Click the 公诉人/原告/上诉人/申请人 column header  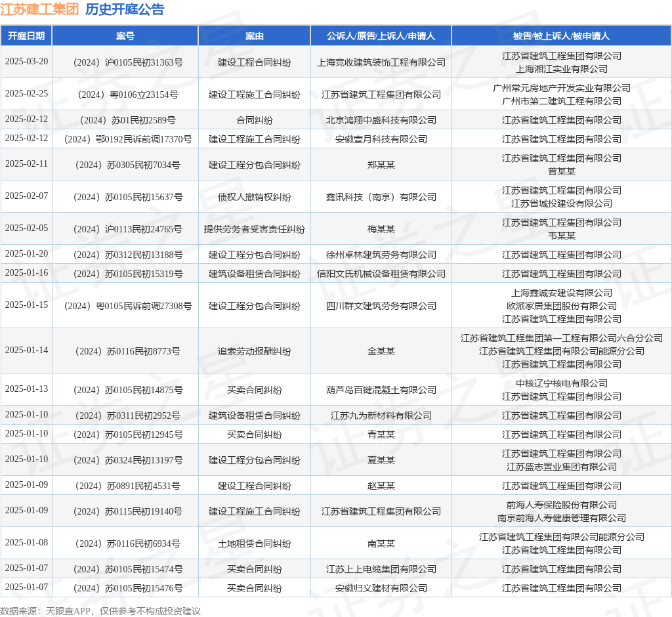tap(381, 36)
